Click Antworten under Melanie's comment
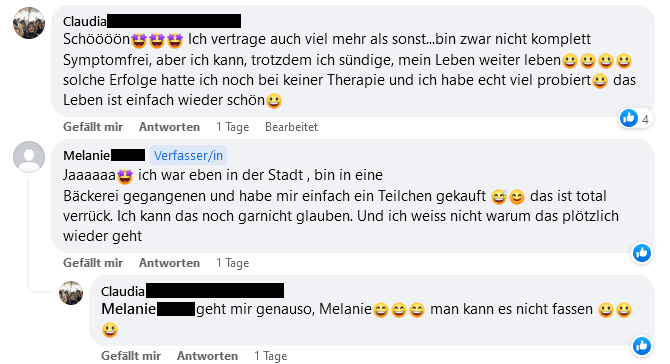This screenshot has width=670, height=364. tap(169, 263)
